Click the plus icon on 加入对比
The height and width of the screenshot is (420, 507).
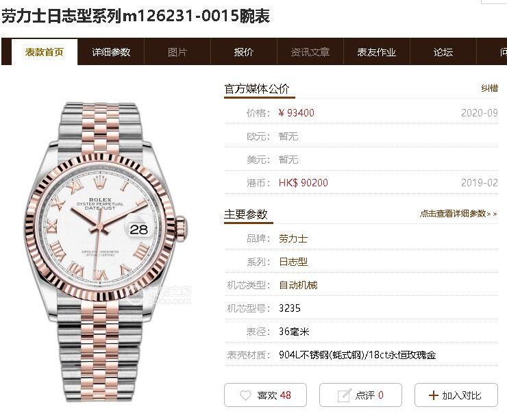[433, 395]
